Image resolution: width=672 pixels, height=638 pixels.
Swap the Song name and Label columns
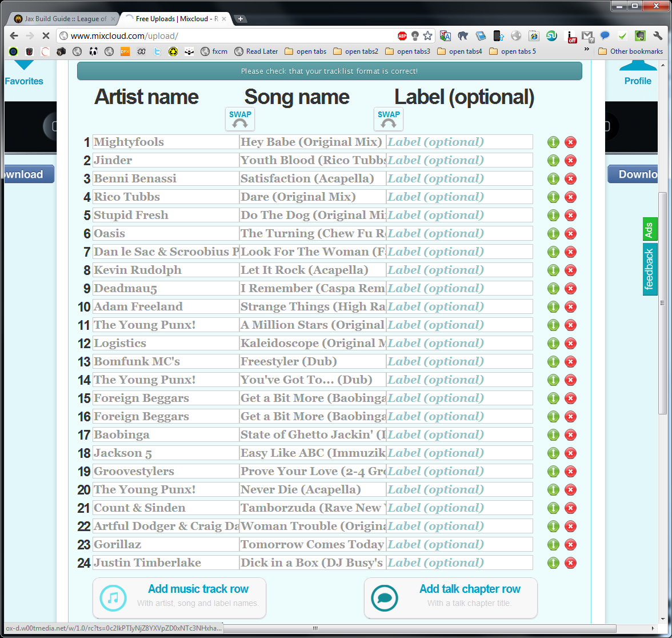point(389,119)
